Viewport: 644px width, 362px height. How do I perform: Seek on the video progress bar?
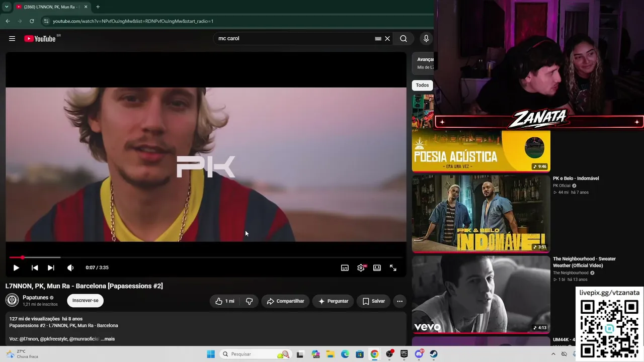206,257
